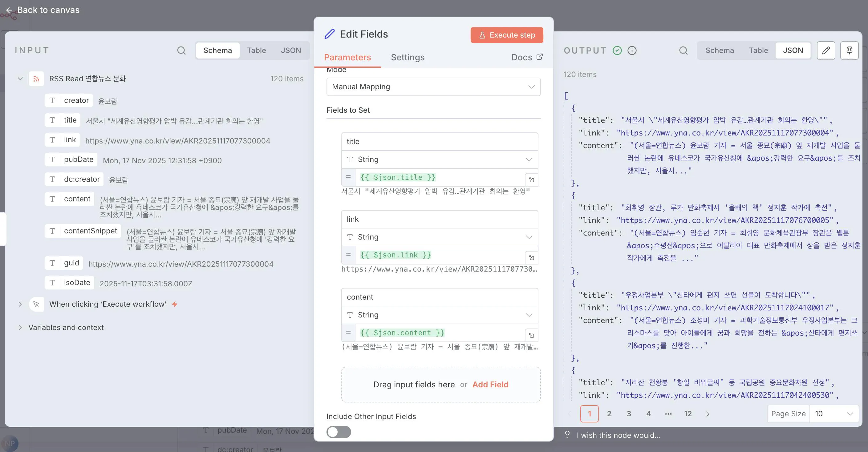
Task: Click the output panel search icon
Action: (683, 50)
